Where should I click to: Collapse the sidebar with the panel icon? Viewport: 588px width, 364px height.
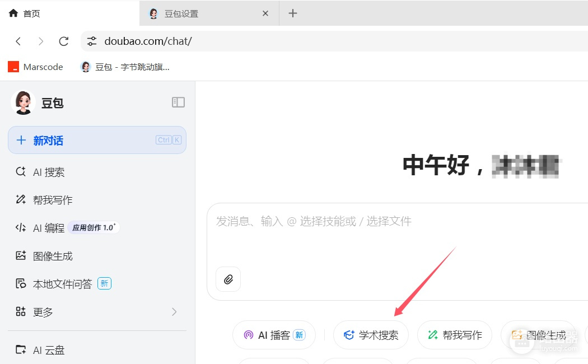click(x=178, y=102)
